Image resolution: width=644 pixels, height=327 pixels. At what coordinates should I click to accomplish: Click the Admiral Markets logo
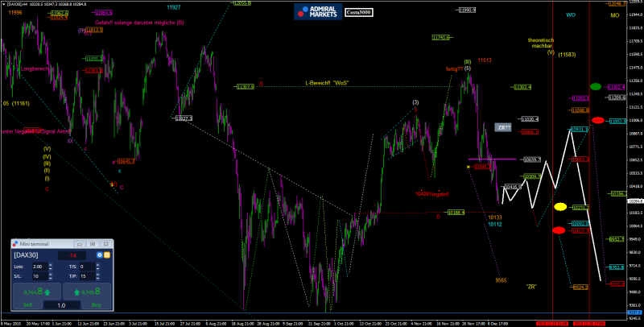coord(316,10)
